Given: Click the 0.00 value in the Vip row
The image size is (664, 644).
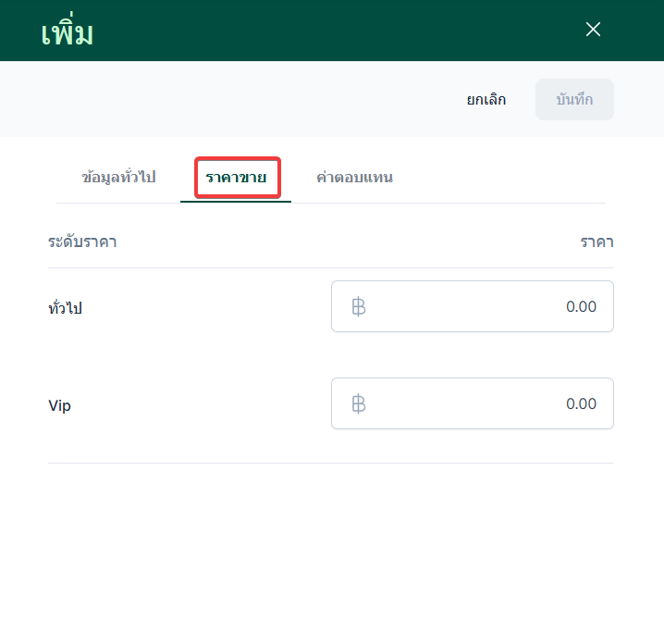Looking at the screenshot, I should click(581, 403).
